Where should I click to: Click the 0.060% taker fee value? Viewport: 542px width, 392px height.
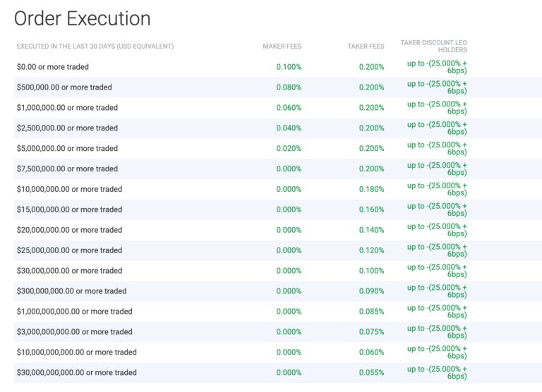pos(372,353)
